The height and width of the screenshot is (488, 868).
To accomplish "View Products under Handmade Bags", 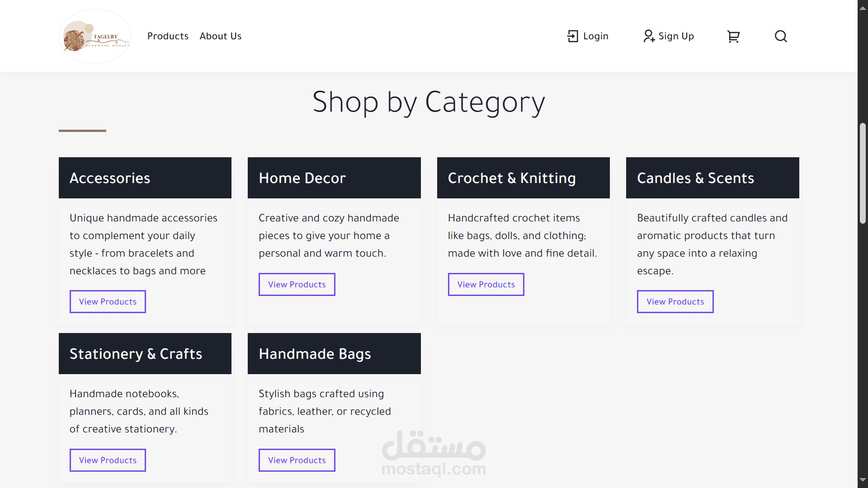I will coord(297,460).
